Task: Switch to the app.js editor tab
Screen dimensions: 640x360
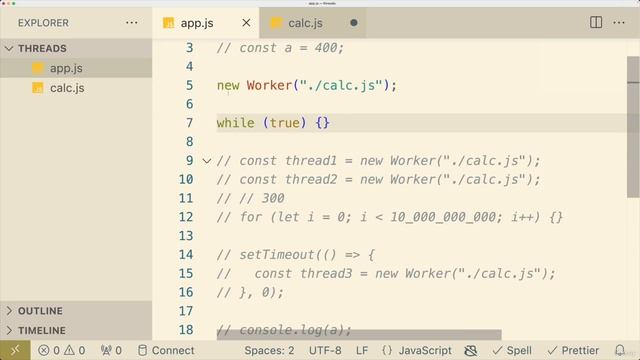Action: coord(196,23)
